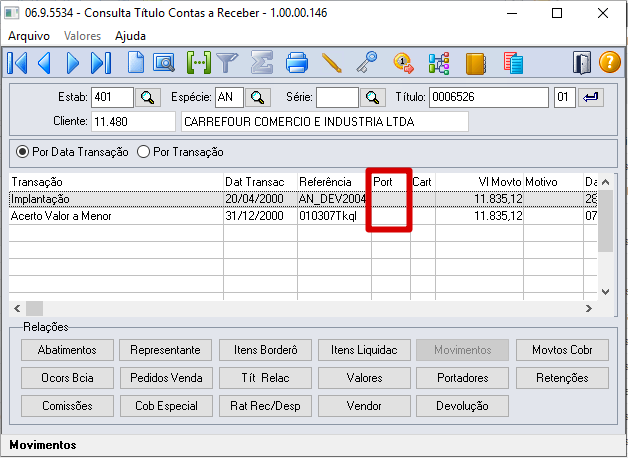The width and height of the screenshot is (628, 458).
Task: Click the Representante button
Action: (x=166, y=350)
